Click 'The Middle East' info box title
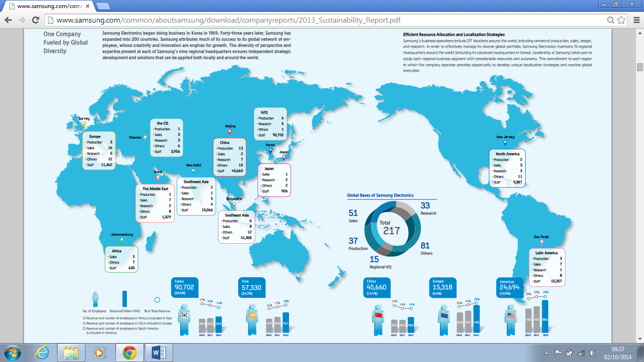The height and width of the screenshot is (362, 644). (155, 189)
